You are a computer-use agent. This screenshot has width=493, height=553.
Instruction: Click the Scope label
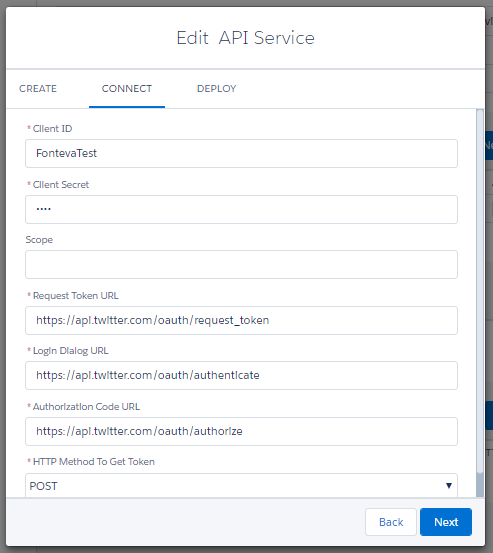tap(39, 240)
